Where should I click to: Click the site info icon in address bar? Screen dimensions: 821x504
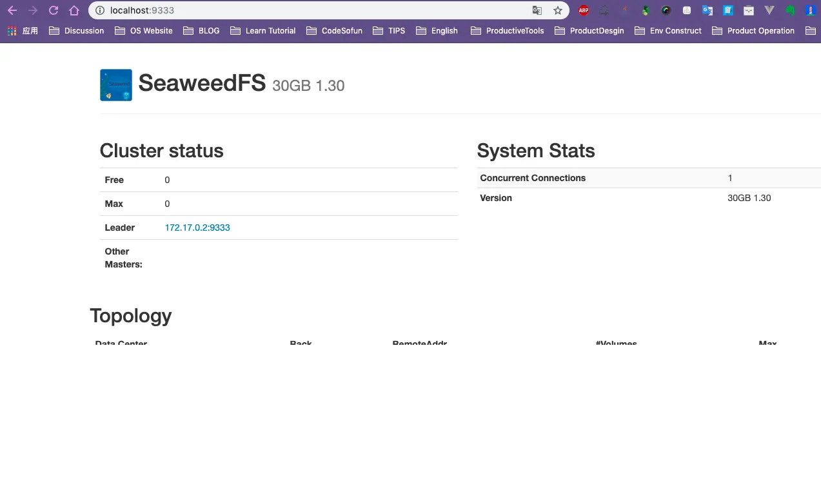click(x=99, y=10)
